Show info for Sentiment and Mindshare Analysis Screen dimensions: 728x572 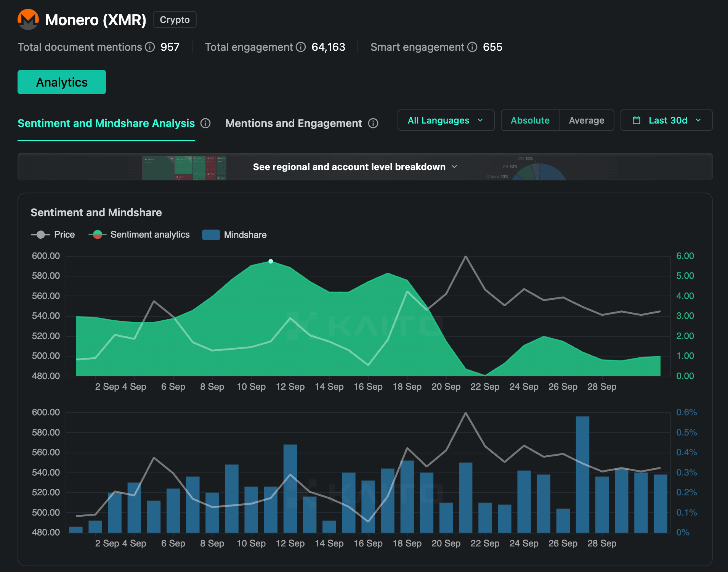point(205,123)
